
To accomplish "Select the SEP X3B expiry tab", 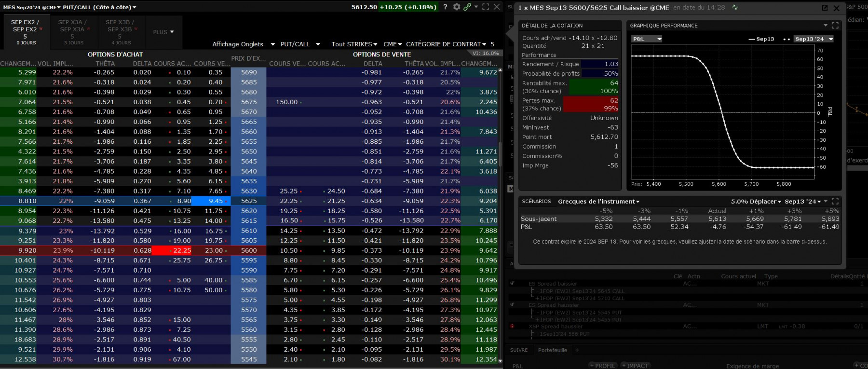I will tap(120, 32).
